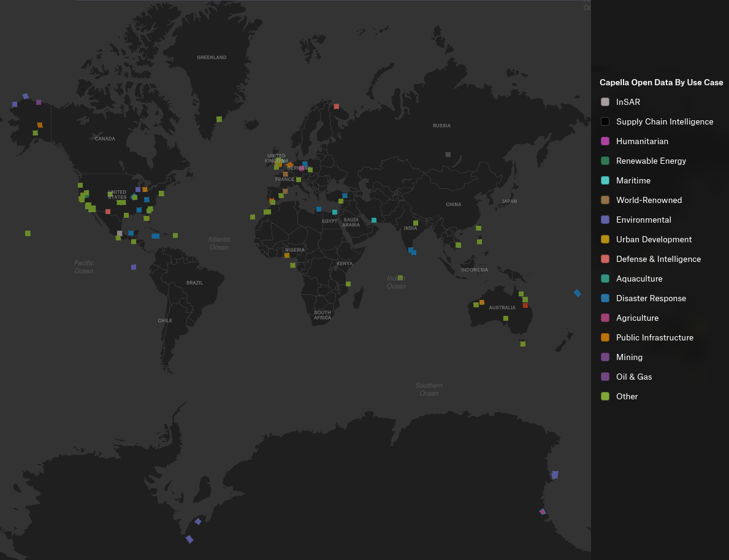The height and width of the screenshot is (560, 729).
Task: Select the green marker south of Australia
Action: [522, 344]
